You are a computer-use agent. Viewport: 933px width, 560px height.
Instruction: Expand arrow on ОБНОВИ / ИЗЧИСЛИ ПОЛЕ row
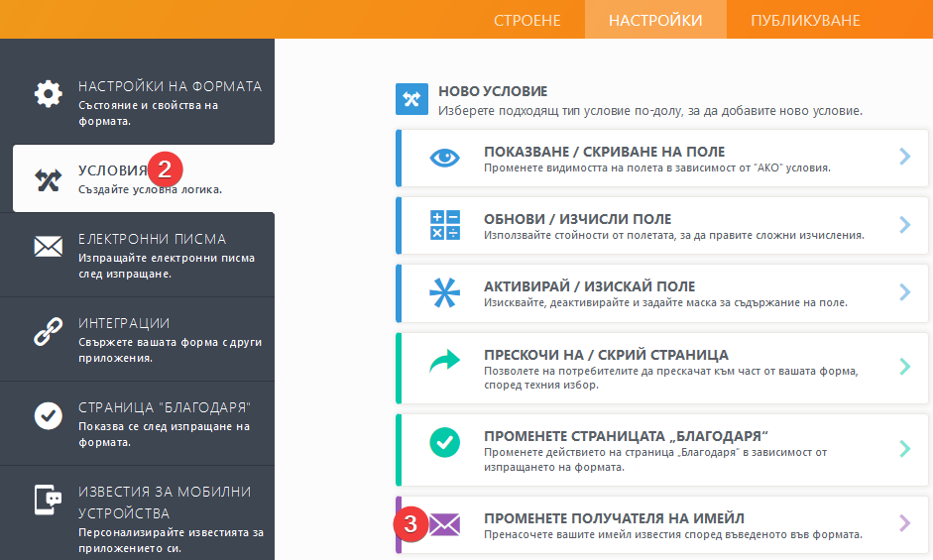905,224
